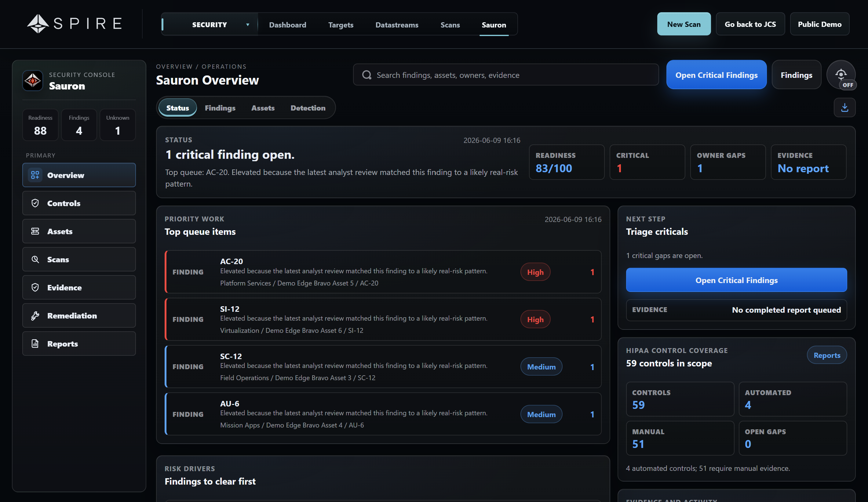This screenshot has width=868, height=502.
Task: Open the Targets nav item
Action: click(341, 25)
